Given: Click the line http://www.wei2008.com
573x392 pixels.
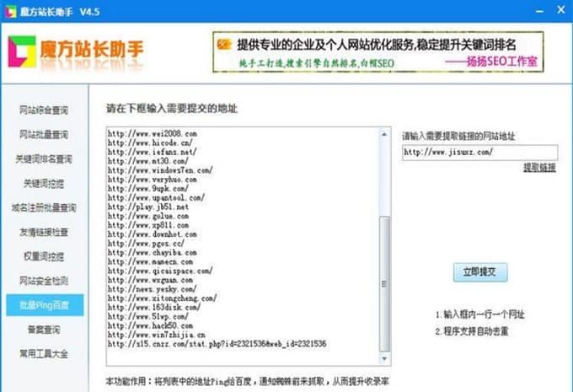Looking at the screenshot, I should tap(152, 134).
